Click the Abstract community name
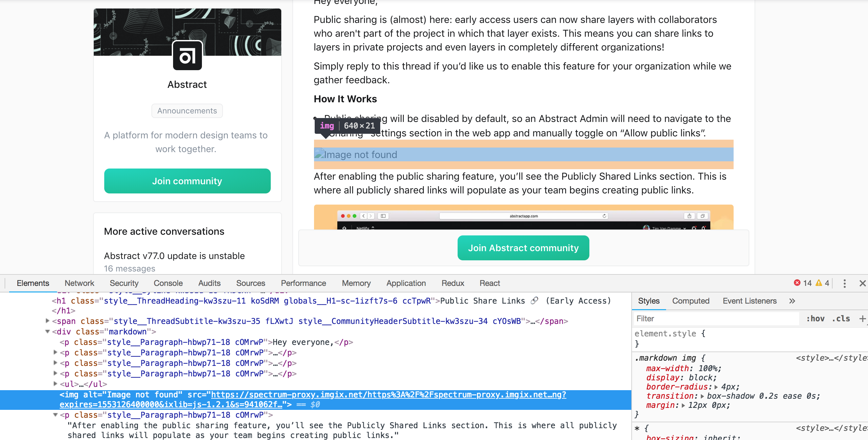 [187, 84]
